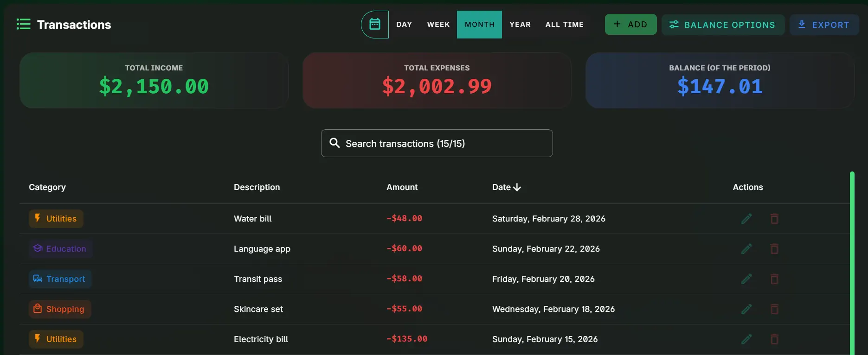Click the date Sunday, February 22, 2026
The height and width of the screenshot is (355, 868).
coord(546,249)
